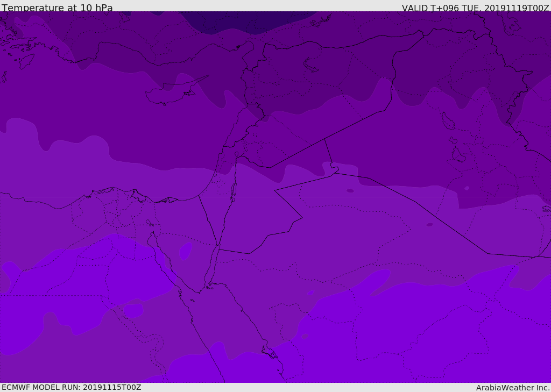Click the bright purple patch in Sinai

[186, 251]
